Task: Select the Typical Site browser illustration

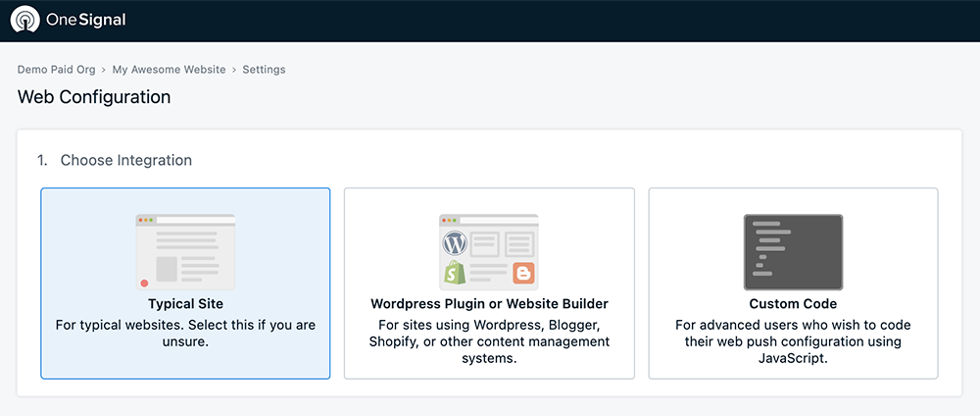Action: click(x=185, y=250)
